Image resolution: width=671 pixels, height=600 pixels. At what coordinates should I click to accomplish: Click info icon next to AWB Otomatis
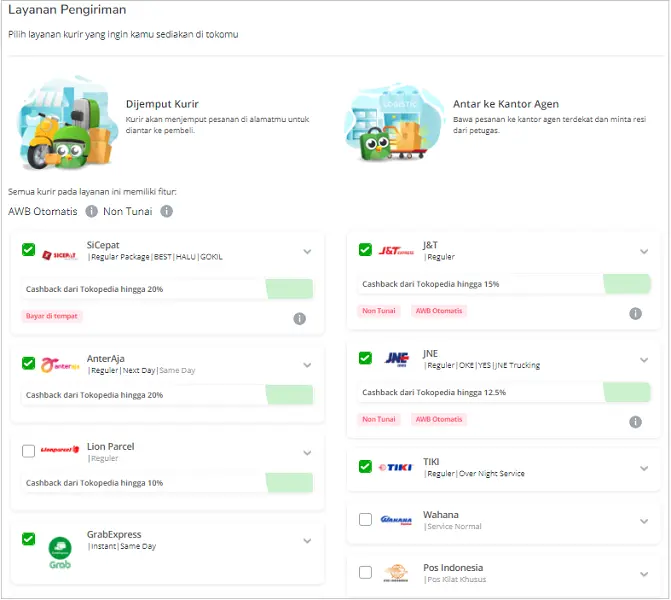(x=91, y=211)
